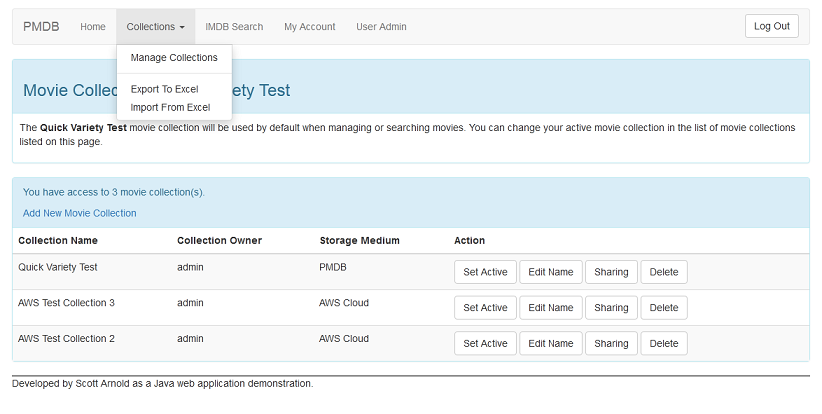Click the footer 'Developed by Scott Arnold' text
The width and height of the screenshot is (822, 414).
tap(163, 384)
